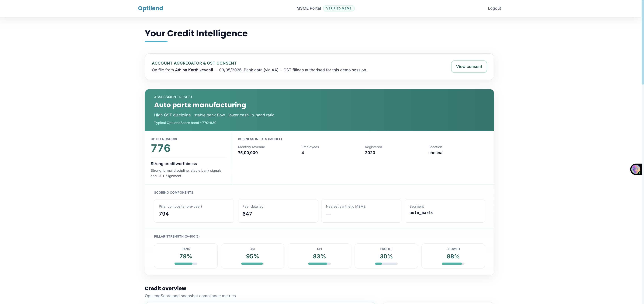Click the Athina Karthikeyanfi name
The height and width of the screenshot is (304, 644).
(x=194, y=70)
